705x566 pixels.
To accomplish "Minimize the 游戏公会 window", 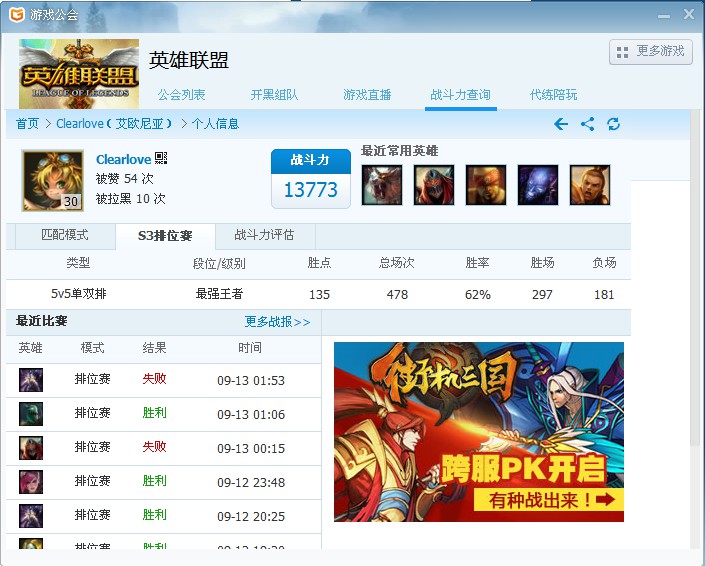I will point(664,15).
